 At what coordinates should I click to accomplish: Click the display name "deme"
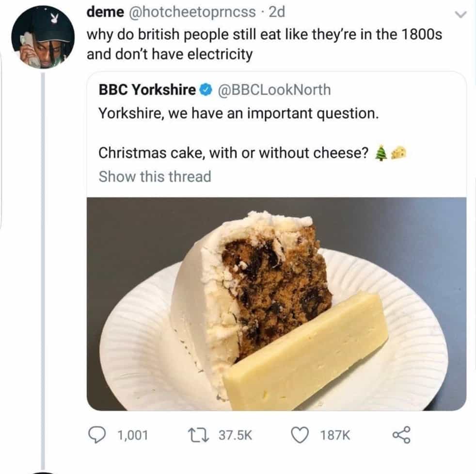point(102,13)
